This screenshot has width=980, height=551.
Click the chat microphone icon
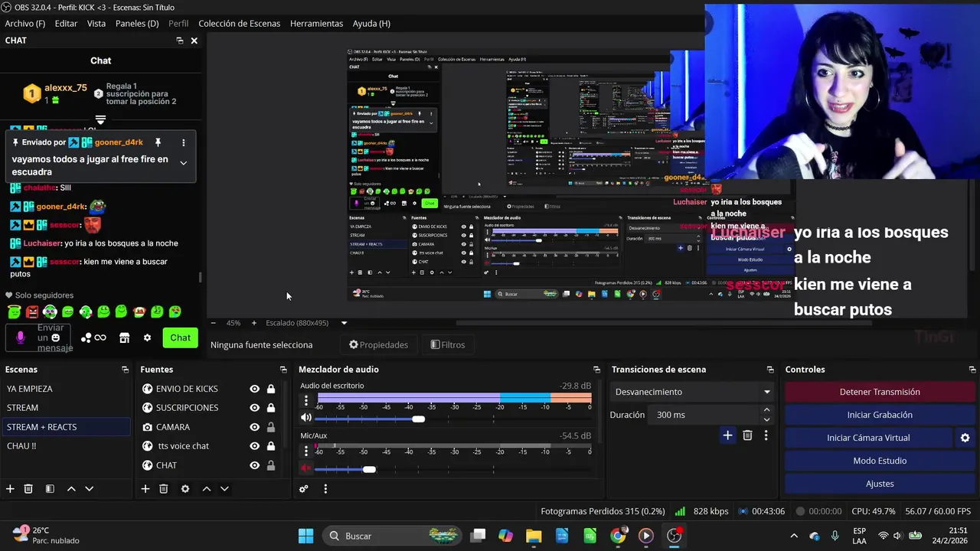[21, 337]
